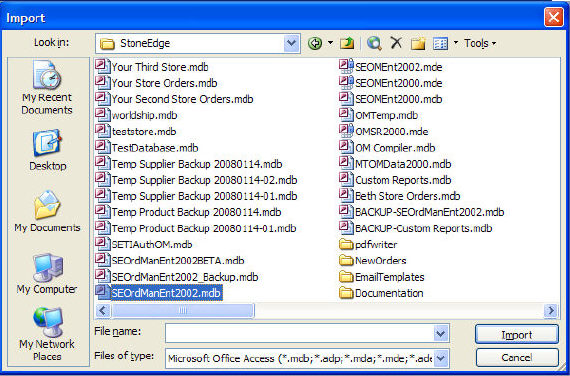The width and height of the screenshot is (570, 376).
Task: Go up one folder level
Action: click(347, 43)
